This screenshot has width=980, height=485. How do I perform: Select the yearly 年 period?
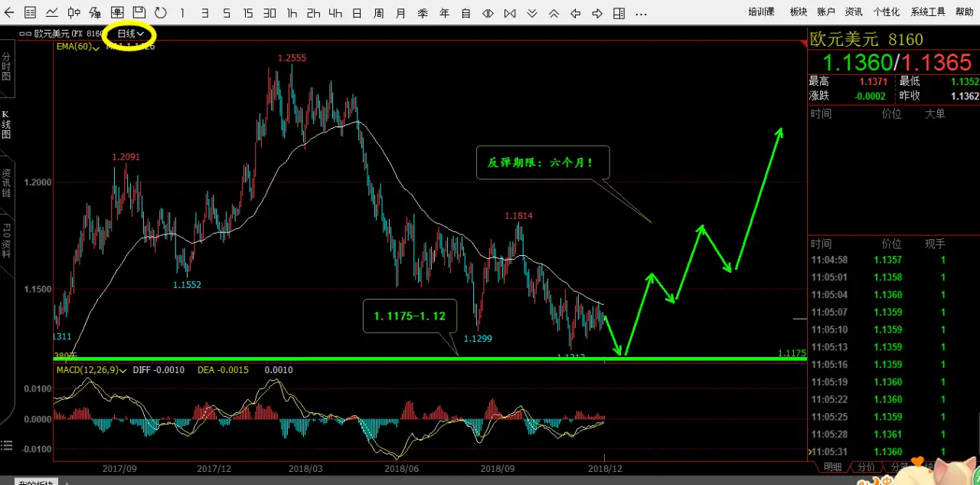tap(444, 13)
